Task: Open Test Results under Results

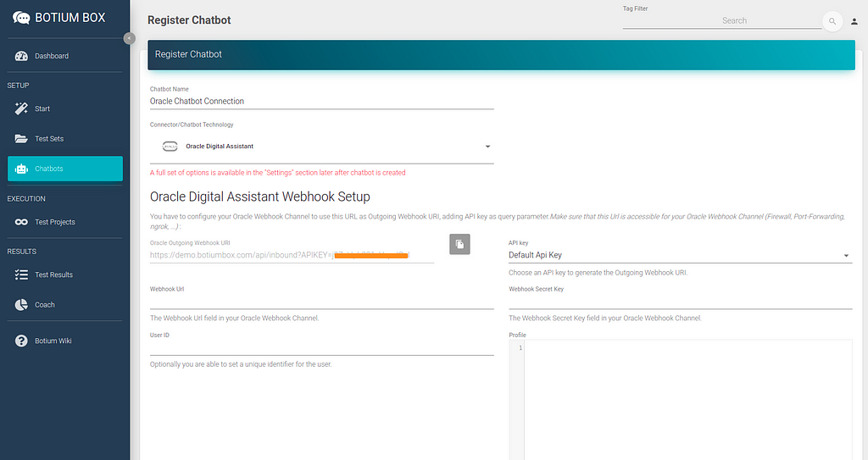Action: pyautogui.click(x=64, y=274)
